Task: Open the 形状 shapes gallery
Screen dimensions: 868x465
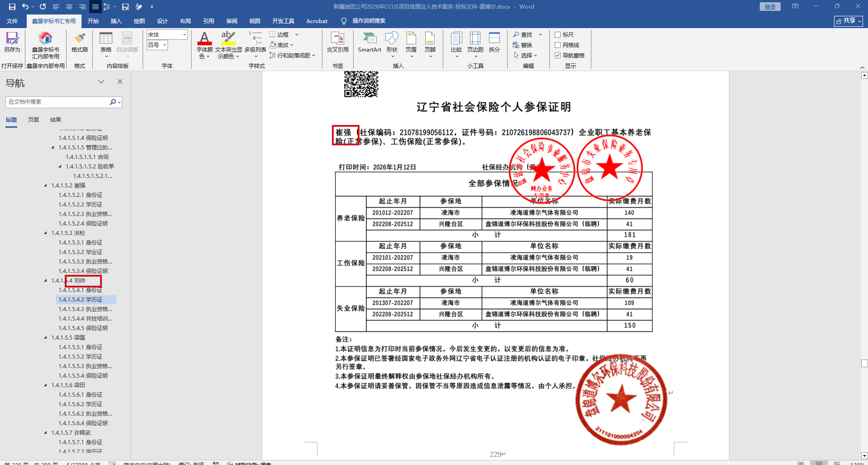Action: tap(392, 44)
